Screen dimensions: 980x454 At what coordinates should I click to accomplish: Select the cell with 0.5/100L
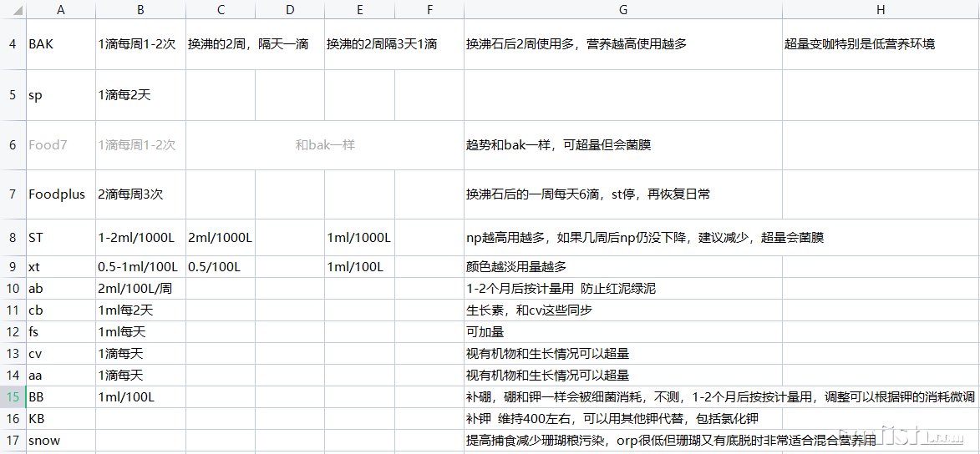pos(221,267)
